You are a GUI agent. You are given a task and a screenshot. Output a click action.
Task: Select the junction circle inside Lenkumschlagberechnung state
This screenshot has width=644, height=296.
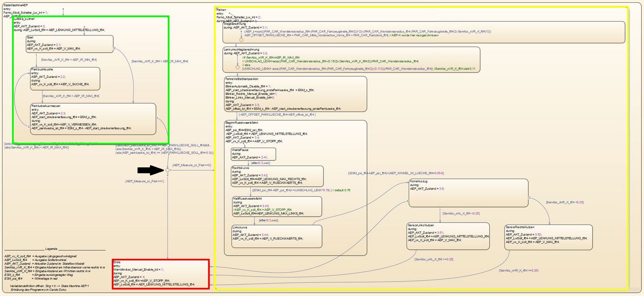[x=237, y=67]
